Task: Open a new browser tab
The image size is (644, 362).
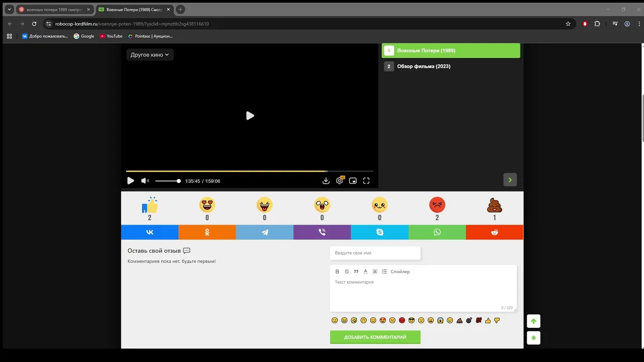Action: click(x=181, y=10)
